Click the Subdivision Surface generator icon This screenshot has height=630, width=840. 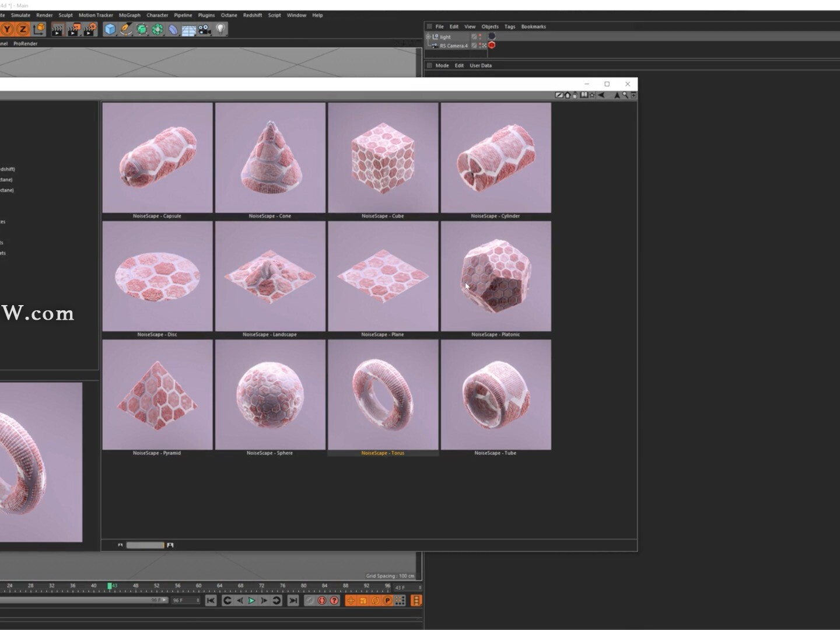(x=142, y=29)
